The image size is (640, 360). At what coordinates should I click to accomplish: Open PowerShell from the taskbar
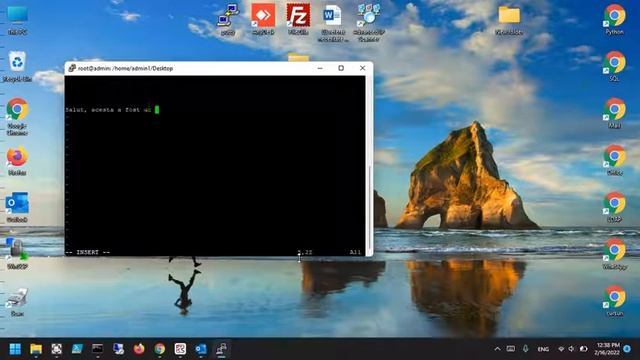77,349
